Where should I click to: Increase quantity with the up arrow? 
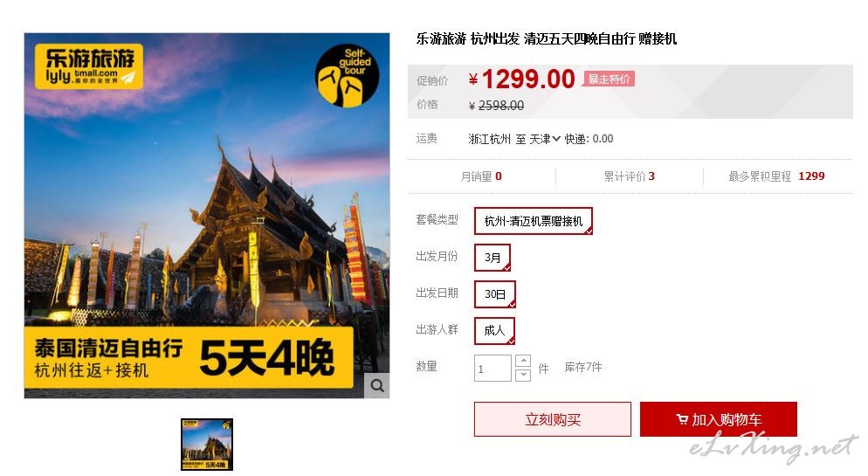pos(523,361)
